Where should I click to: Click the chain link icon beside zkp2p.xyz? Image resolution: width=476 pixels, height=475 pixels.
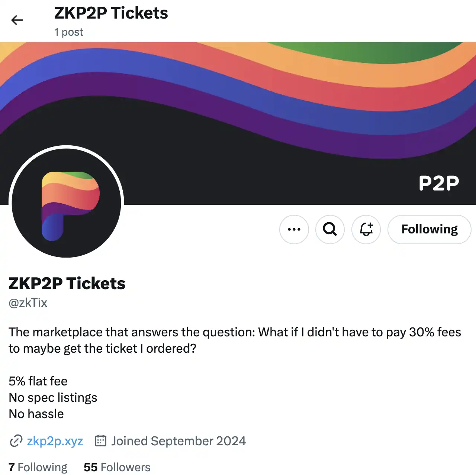pos(16,441)
